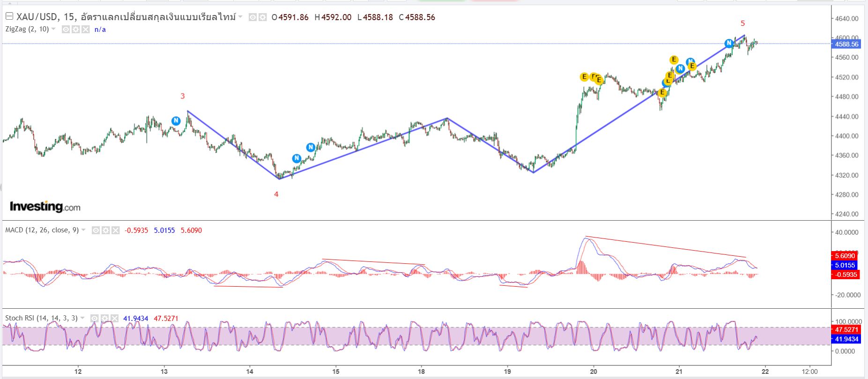Click the current price label 4588.56
Image resolution: width=868 pixels, height=379 pixels.
846,44
